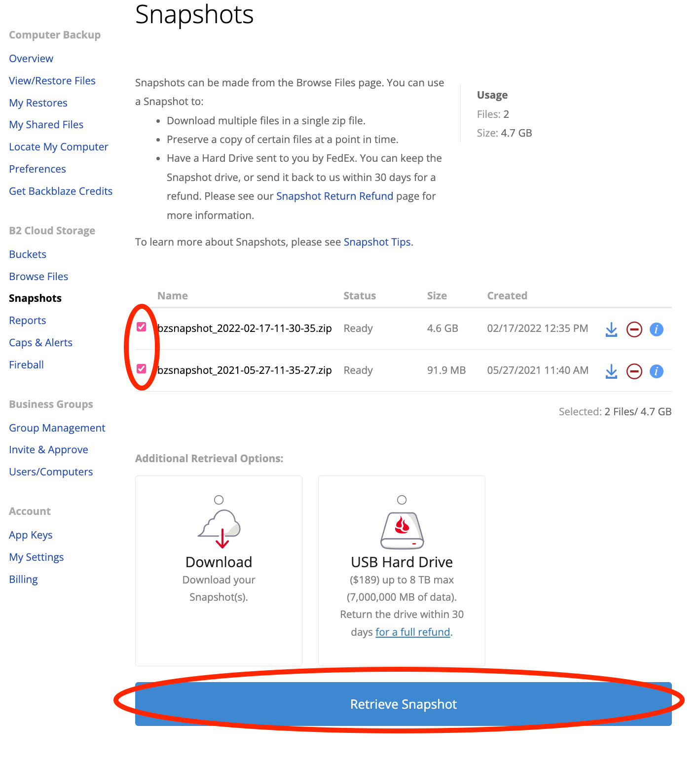Go to Overview in the sidebar

tap(31, 59)
